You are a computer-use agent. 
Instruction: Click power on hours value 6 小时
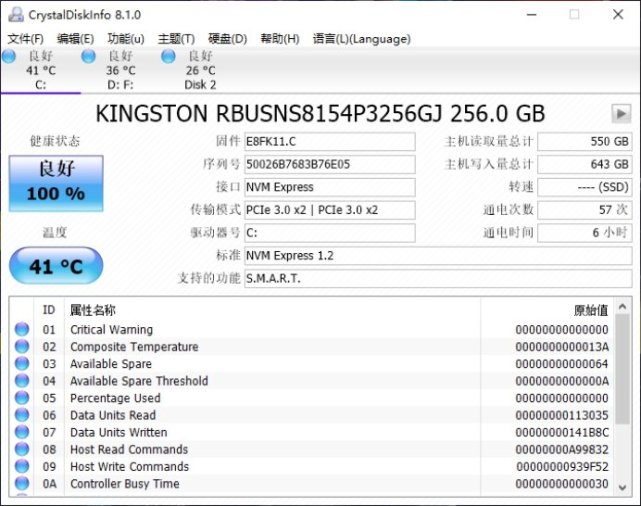click(x=585, y=233)
